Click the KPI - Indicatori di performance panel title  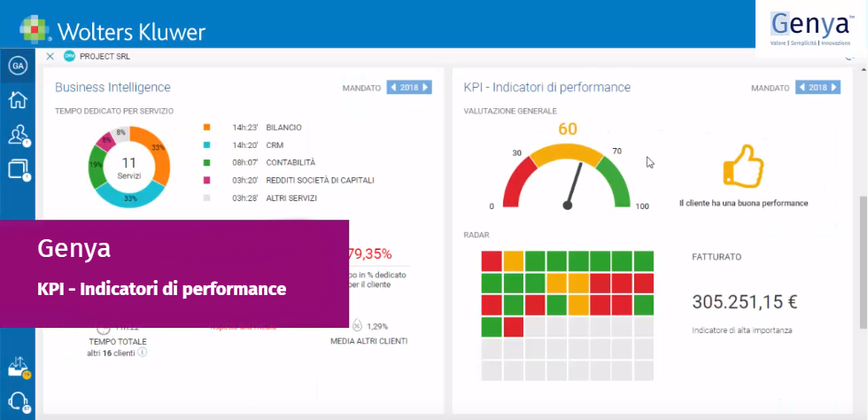547,88
